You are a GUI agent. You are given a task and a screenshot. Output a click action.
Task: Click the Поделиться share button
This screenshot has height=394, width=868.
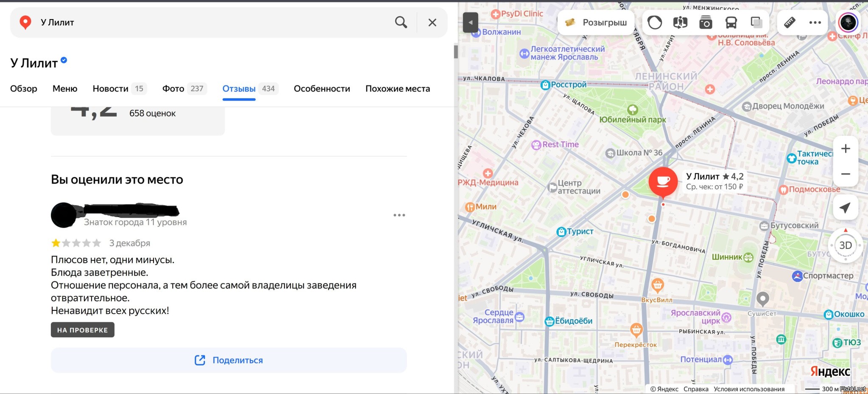[229, 360]
